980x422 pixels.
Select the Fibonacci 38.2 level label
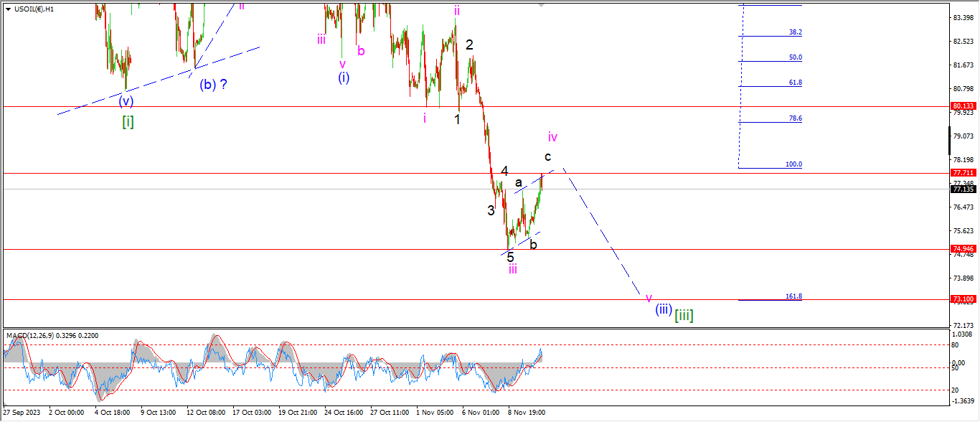795,32
